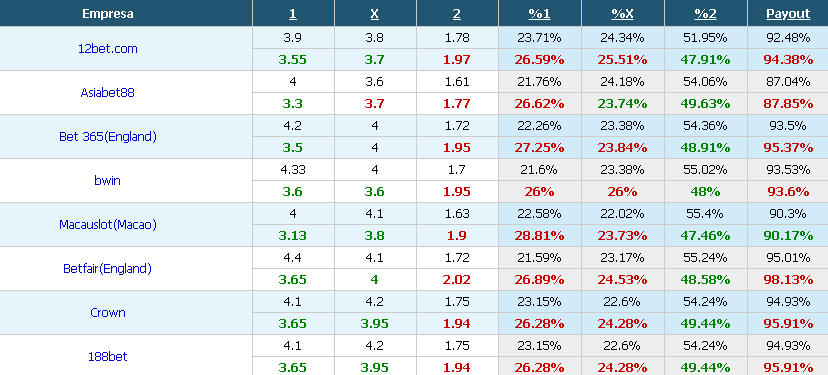Image resolution: width=828 pixels, height=375 pixels.
Task: Open the 12bet.com company link
Action: coord(107,49)
